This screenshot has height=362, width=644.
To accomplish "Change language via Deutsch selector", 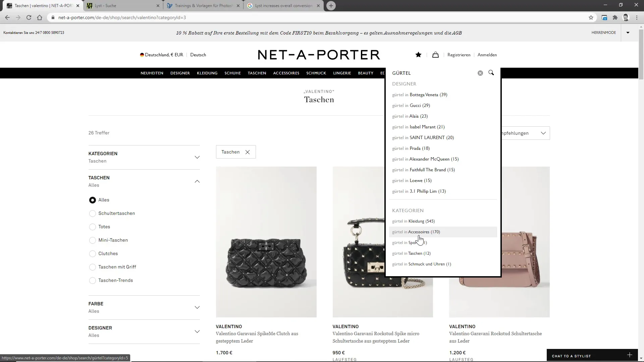I will [x=198, y=55].
